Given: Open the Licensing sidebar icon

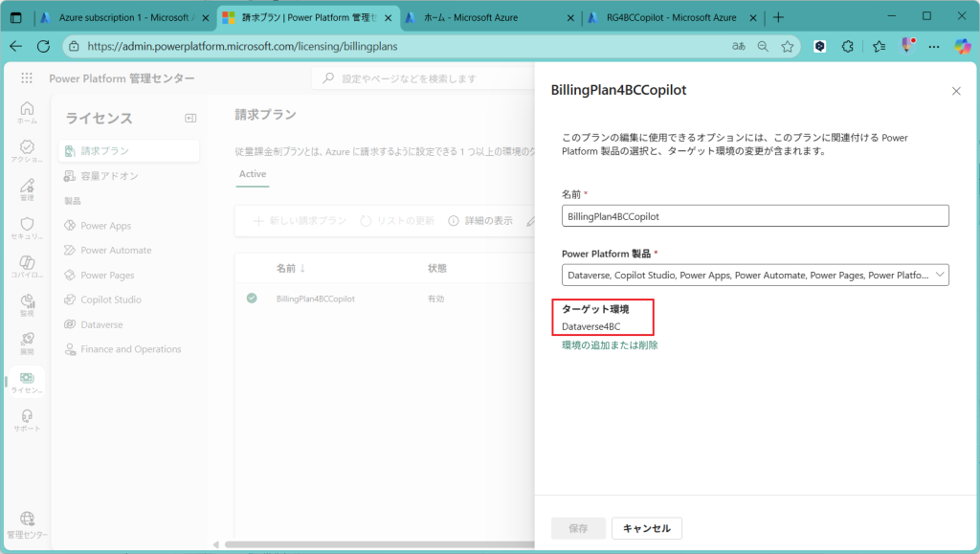Looking at the screenshot, I should (27, 382).
